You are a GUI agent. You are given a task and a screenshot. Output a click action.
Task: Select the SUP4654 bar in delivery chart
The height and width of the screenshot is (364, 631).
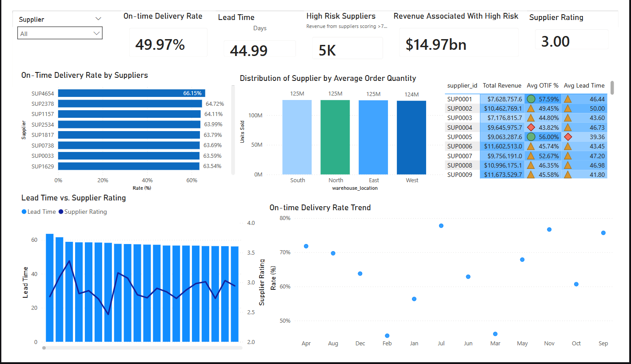132,93
